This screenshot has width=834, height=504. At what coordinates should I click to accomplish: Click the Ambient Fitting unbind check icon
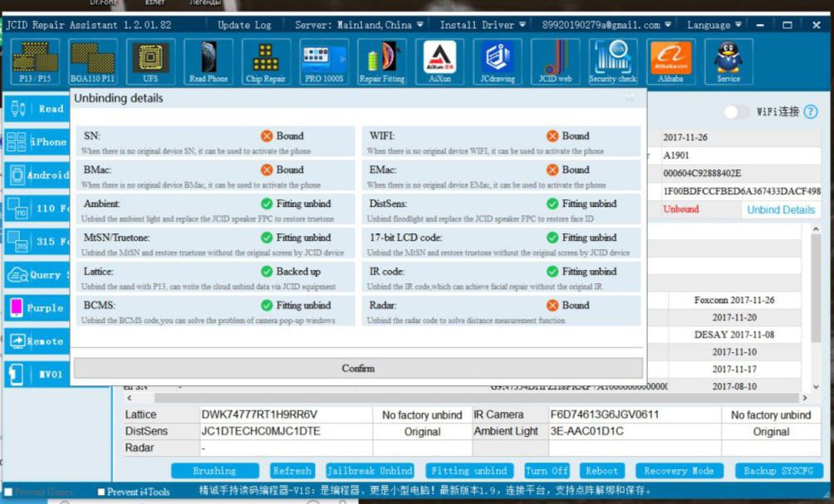point(267,203)
